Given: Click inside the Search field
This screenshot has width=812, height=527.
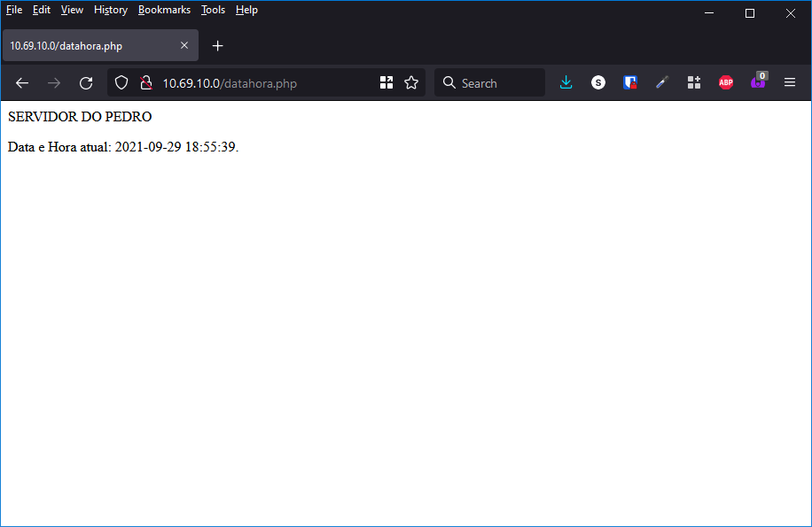Looking at the screenshot, I should click(492, 82).
